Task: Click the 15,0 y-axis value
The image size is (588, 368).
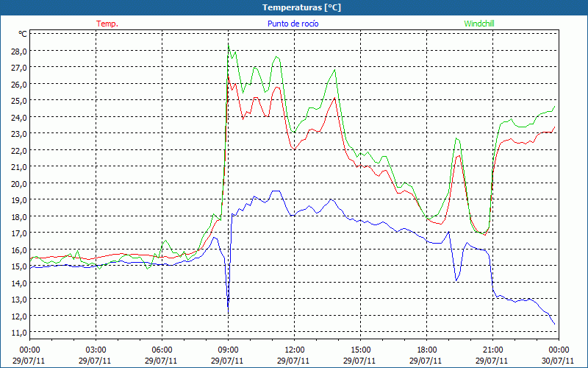Action: point(19,266)
